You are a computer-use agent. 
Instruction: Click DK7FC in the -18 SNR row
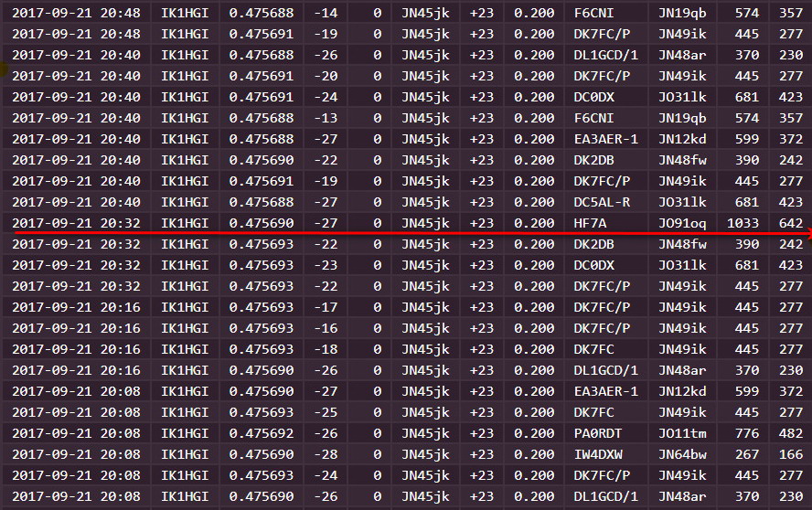593,349
